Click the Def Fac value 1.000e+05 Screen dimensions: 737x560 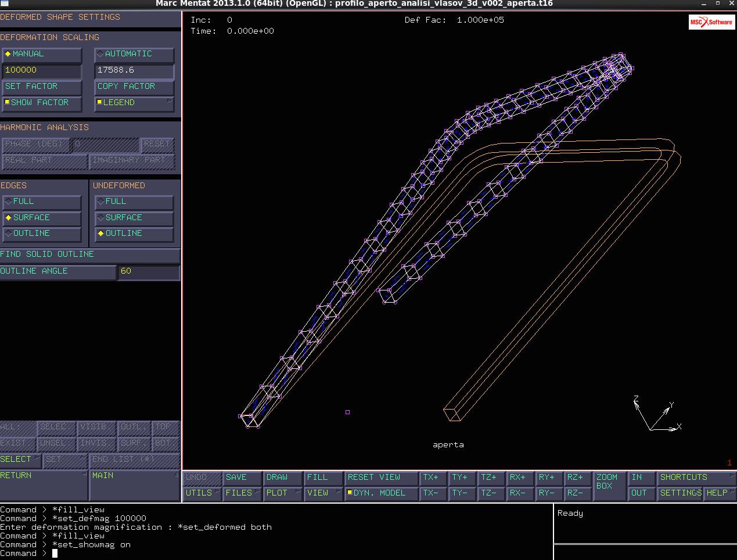pyautogui.click(x=480, y=20)
